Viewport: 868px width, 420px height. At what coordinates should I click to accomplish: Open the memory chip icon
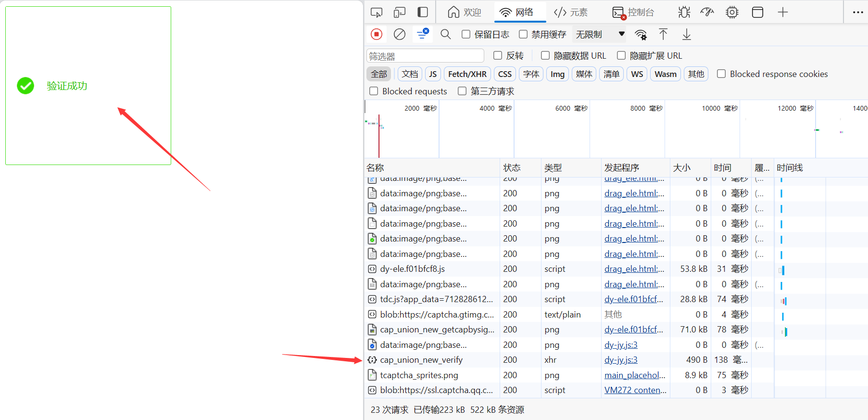point(732,13)
